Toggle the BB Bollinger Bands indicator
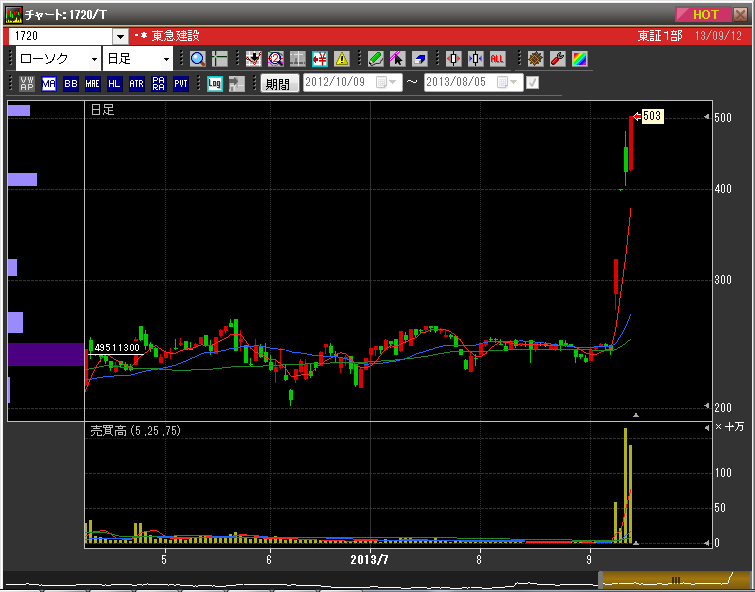This screenshot has width=755, height=592. [x=71, y=84]
